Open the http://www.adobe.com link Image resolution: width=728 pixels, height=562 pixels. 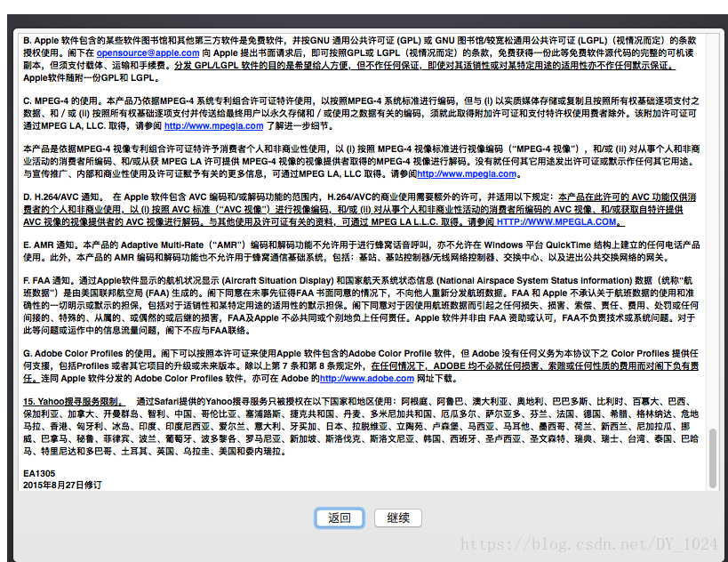367,379
